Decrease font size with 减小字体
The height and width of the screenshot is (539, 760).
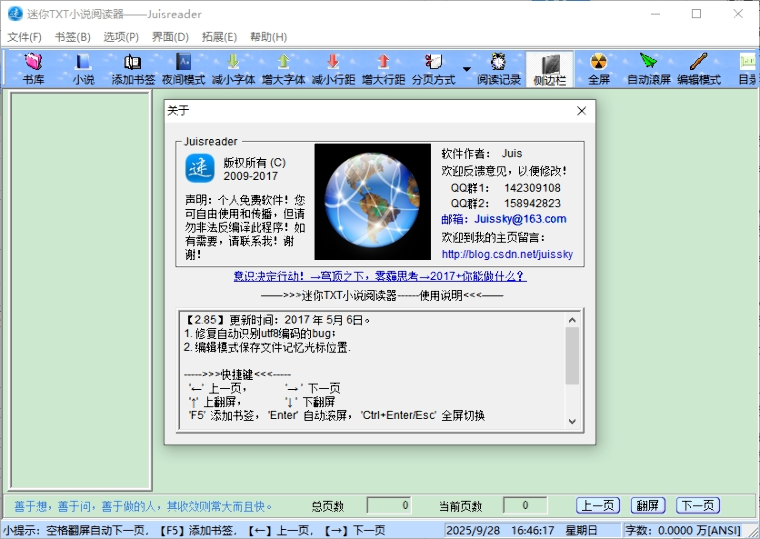click(x=233, y=68)
